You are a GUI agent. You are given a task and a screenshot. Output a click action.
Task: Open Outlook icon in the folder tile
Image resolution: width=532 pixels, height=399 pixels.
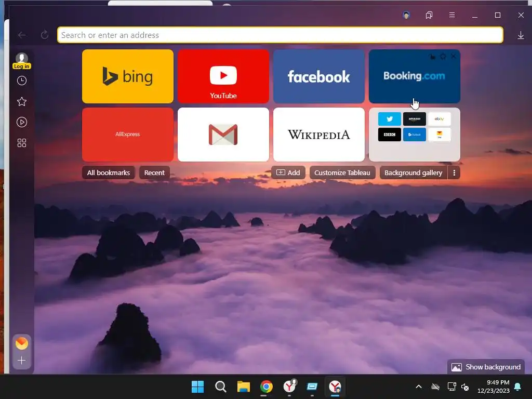click(x=414, y=135)
